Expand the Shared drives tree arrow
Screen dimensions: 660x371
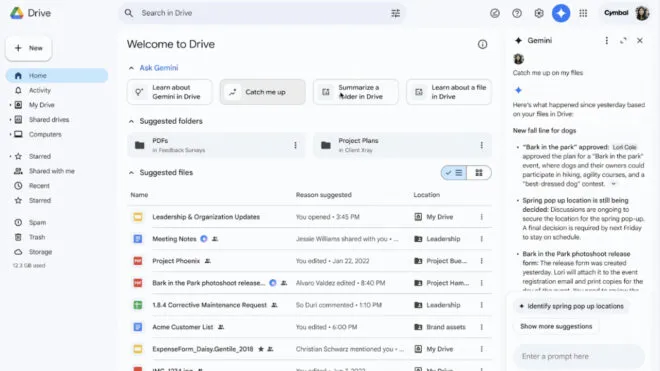(x=10, y=120)
